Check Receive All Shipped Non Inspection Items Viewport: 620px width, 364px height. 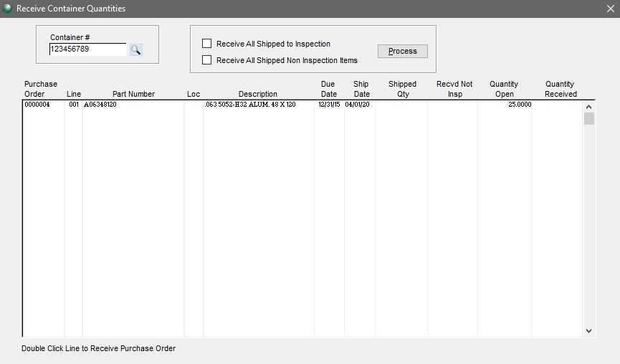[207, 60]
